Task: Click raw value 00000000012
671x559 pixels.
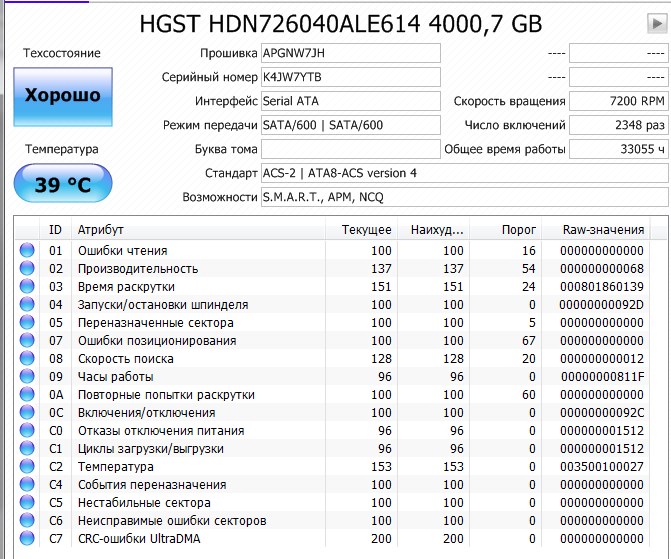Action: tap(602, 359)
